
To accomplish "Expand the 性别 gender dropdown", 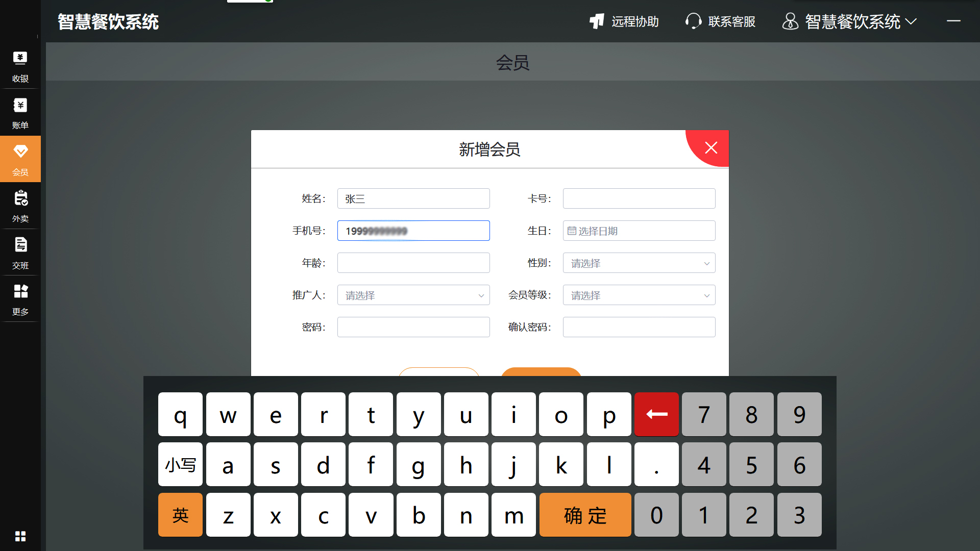I will (x=639, y=263).
